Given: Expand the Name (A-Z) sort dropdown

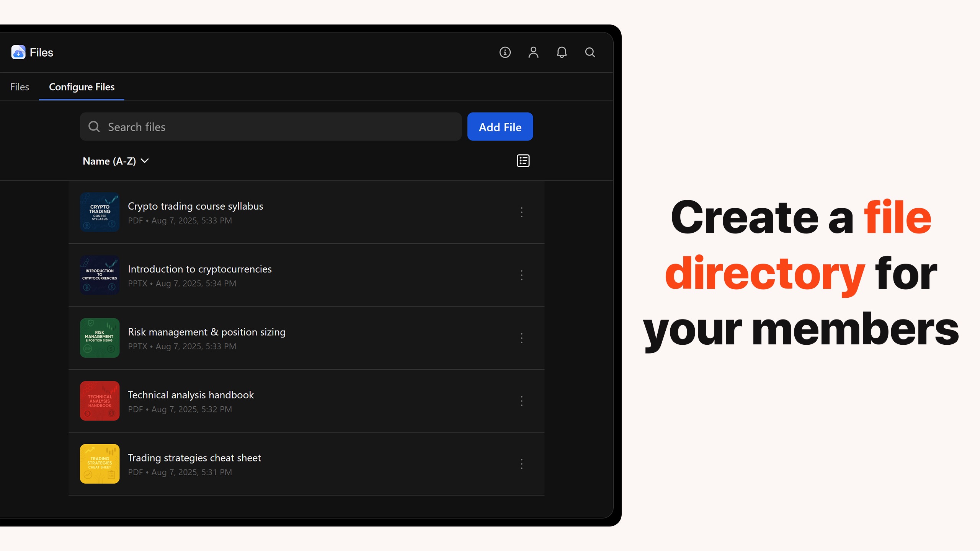Looking at the screenshot, I should point(116,161).
